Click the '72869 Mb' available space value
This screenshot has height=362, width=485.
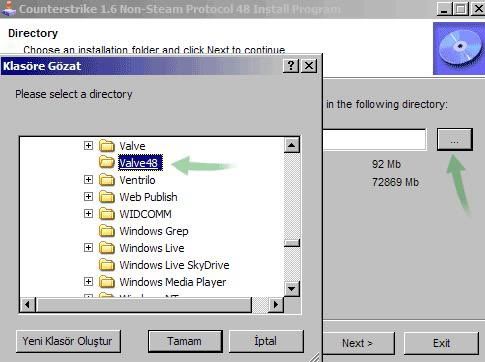(395, 182)
